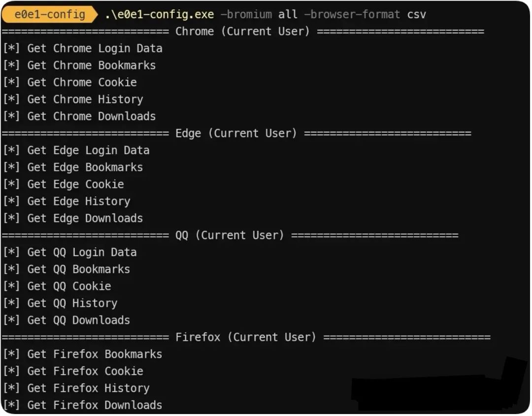Click the Get Chrome Downloads line
The width and height of the screenshot is (532, 416).
(79, 116)
